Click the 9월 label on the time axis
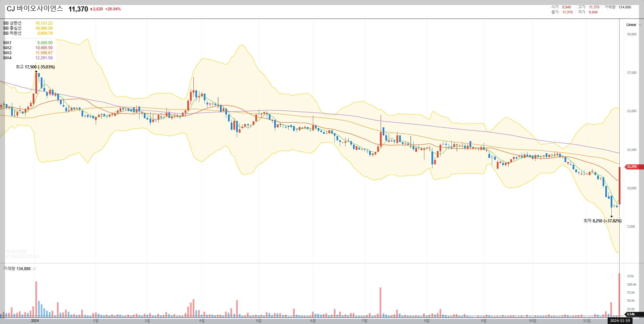644x324 pixels. pyautogui.click(x=484, y=321)
